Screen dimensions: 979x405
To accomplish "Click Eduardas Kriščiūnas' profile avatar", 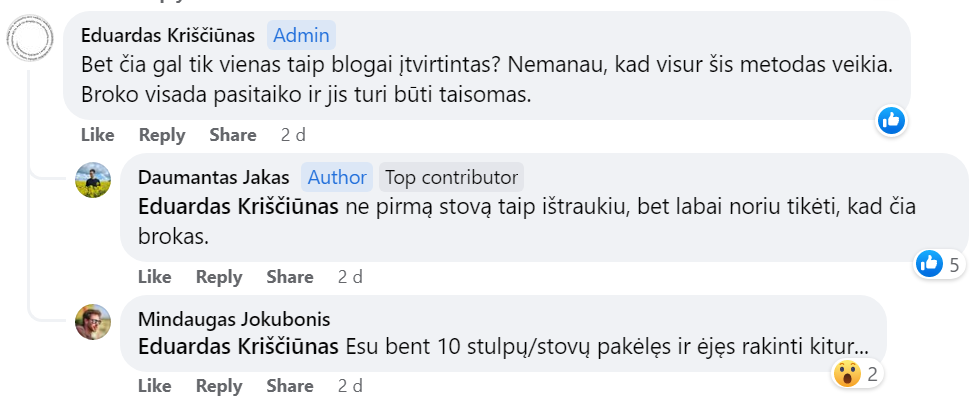I will (x=29, y=40).
